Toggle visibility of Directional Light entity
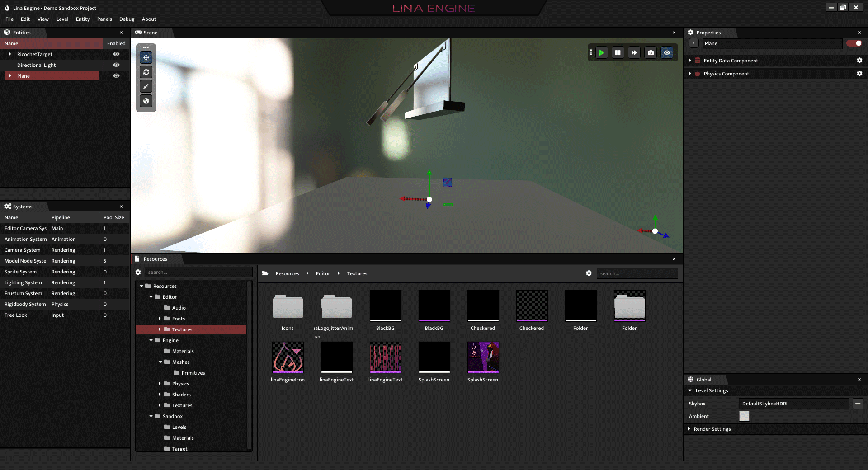 pos(116,65)
